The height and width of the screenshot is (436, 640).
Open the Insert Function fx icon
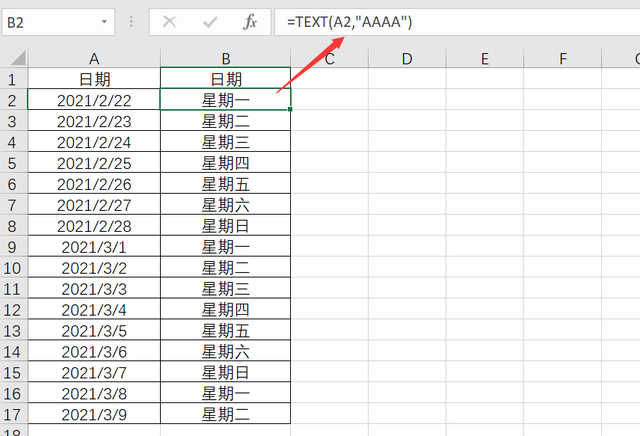(x=250, y=22)
